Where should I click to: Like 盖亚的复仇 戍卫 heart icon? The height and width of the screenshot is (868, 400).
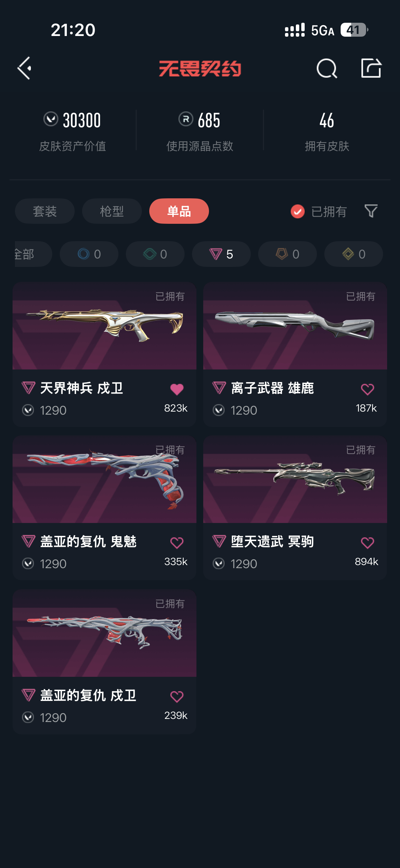tap(177, 697)
